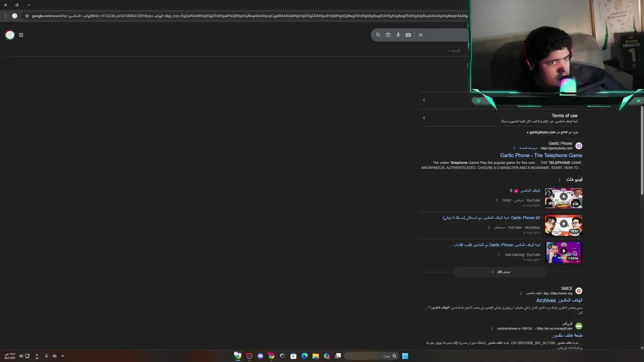Open Google Lens image search icon

[388, 35]
